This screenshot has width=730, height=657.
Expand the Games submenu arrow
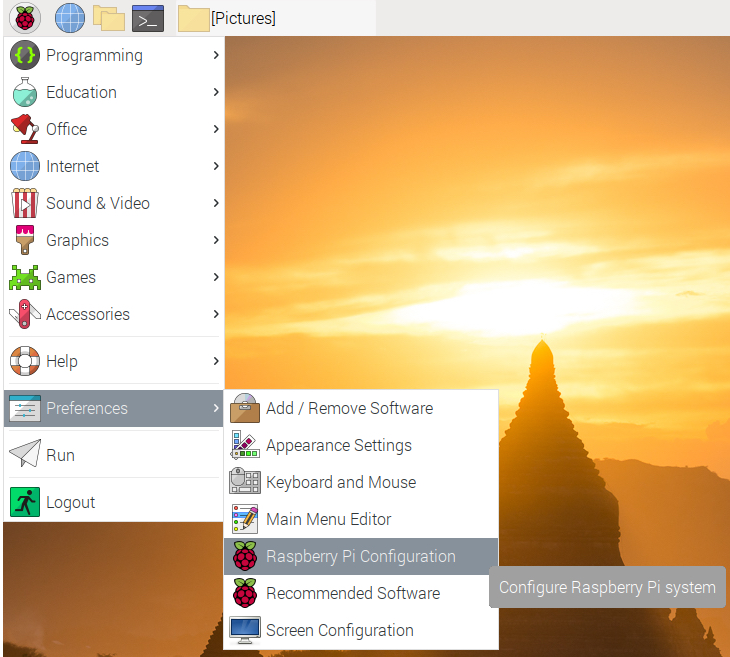[215, 277]
